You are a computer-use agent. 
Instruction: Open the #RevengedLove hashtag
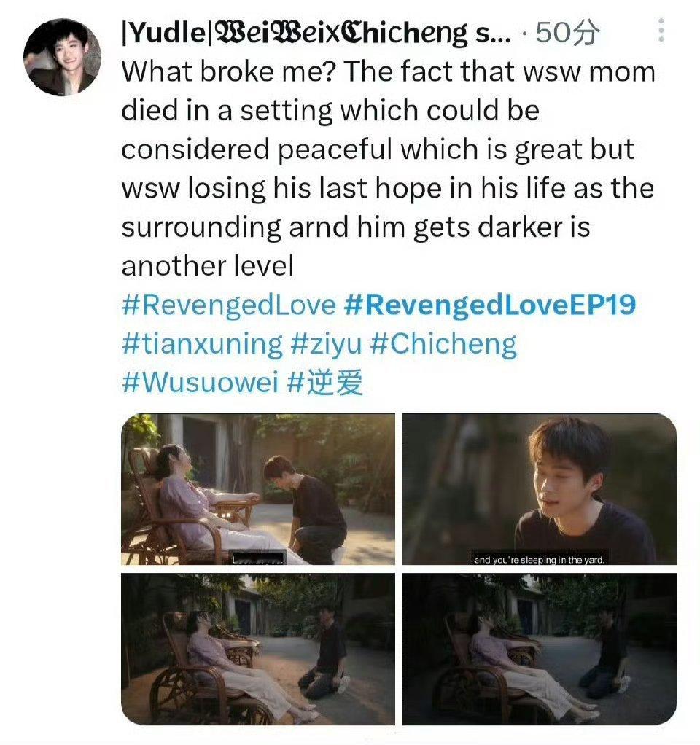(x=228, y=305)
